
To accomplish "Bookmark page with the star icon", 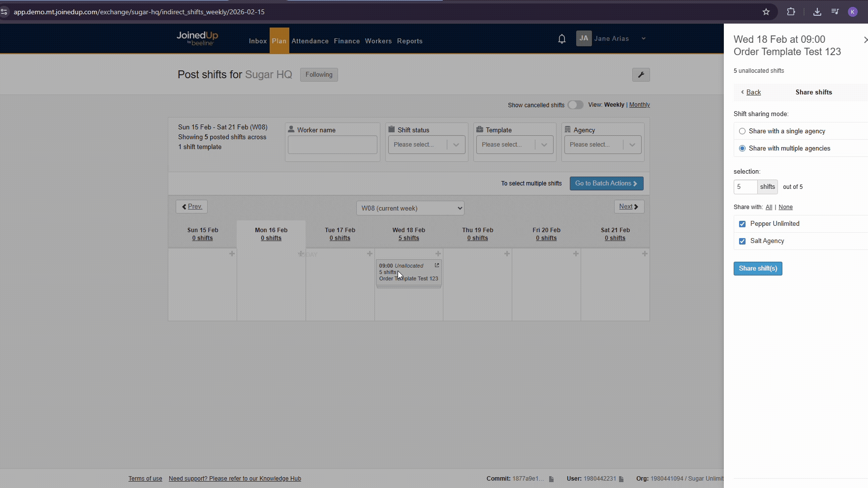I will point(766,12).
